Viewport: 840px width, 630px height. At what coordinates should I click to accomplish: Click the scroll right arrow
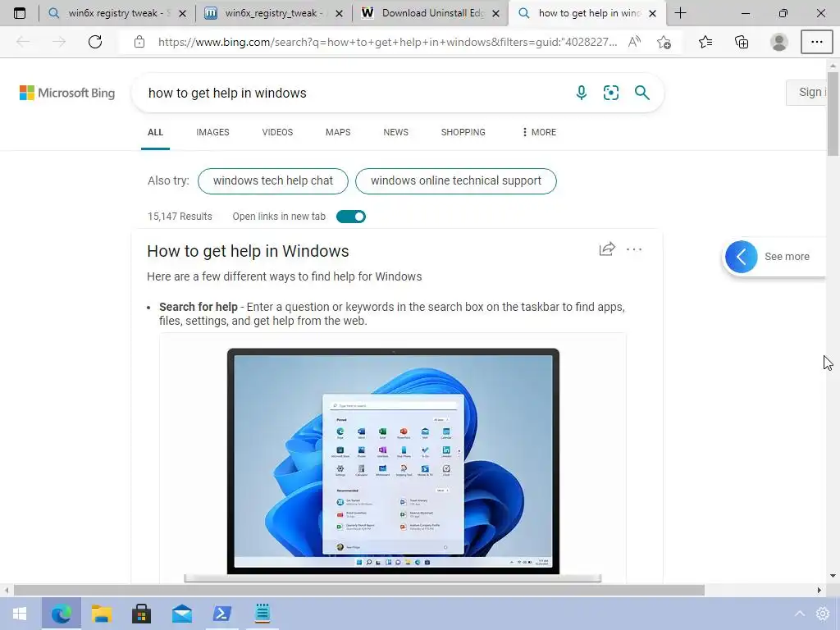(x=819, y=591)
